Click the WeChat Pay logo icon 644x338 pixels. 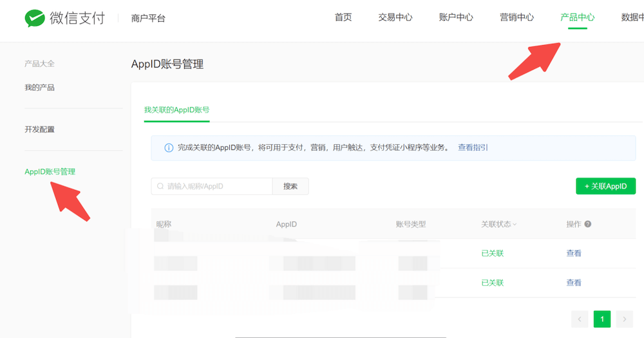pos(35,18)
